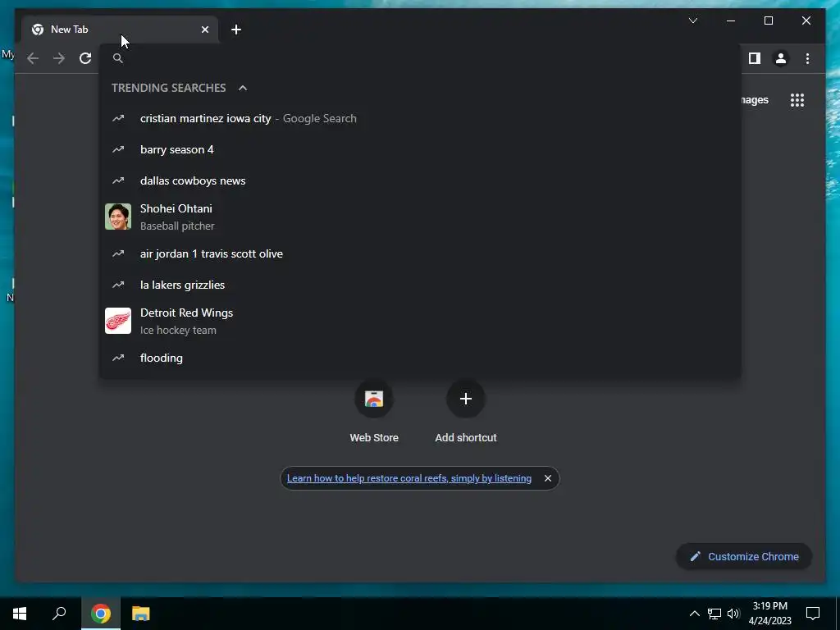Select suggestion cristian martinez iowa city
This screenshot has height=630, width=840.
pyautogui.click(x=421, y=118)
